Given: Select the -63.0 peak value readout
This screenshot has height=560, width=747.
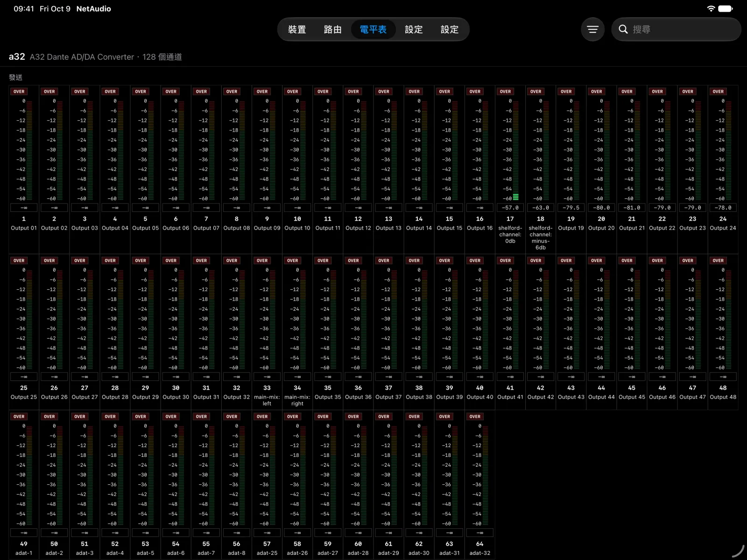Looking at the screenshot, I should point(541,208).
